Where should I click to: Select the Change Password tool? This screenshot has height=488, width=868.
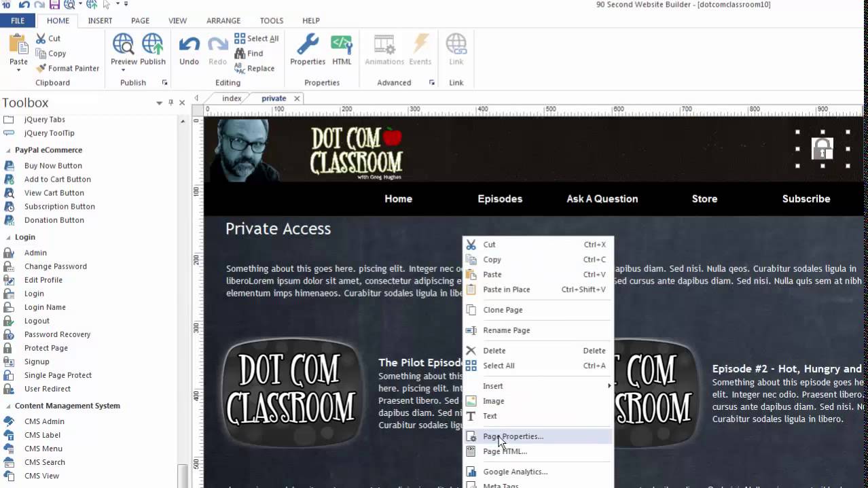click(x=56, y=266)
